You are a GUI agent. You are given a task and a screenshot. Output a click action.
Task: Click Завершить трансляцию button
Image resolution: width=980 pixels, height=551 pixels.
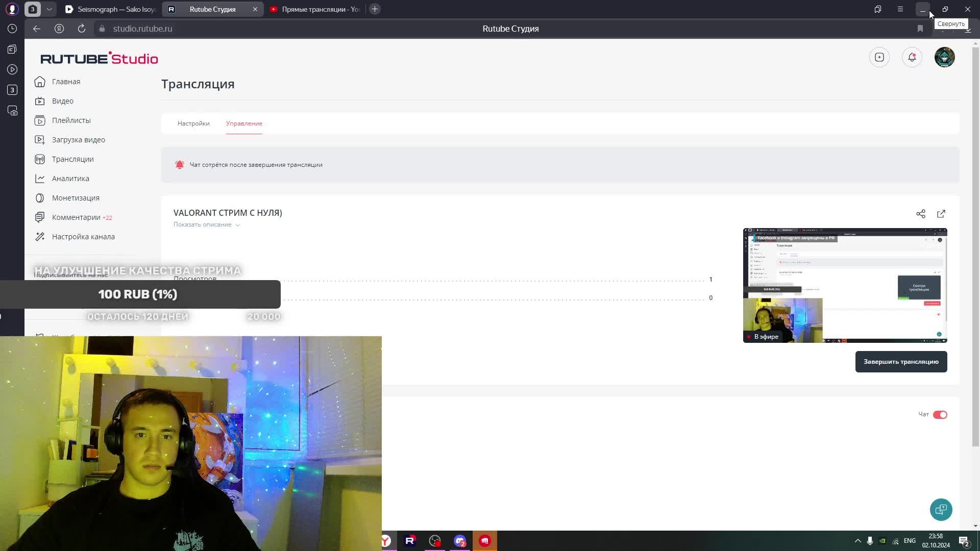[901, 362]
